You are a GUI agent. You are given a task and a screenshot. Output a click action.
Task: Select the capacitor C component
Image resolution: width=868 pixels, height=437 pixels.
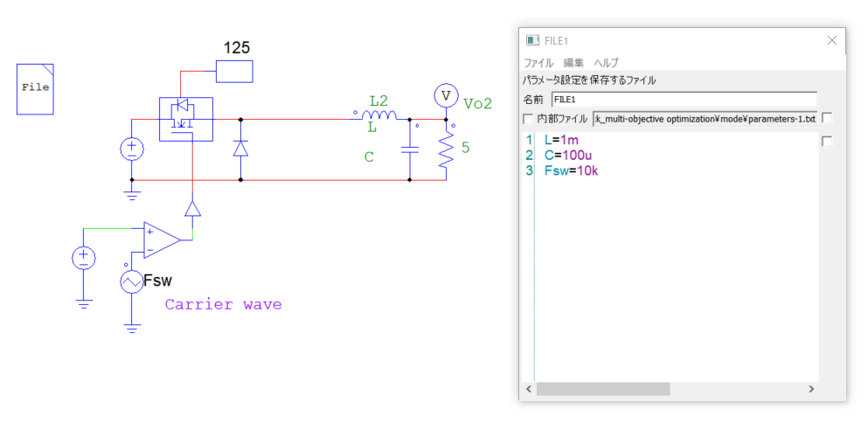(x=409, y=149)
